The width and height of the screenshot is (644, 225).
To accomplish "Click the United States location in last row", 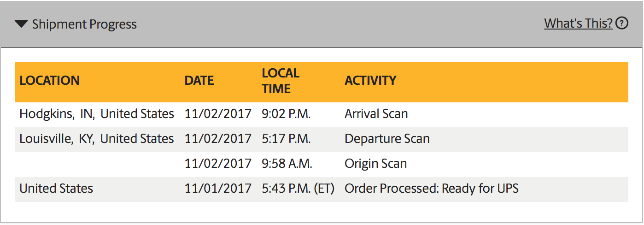I will (56, 189).
